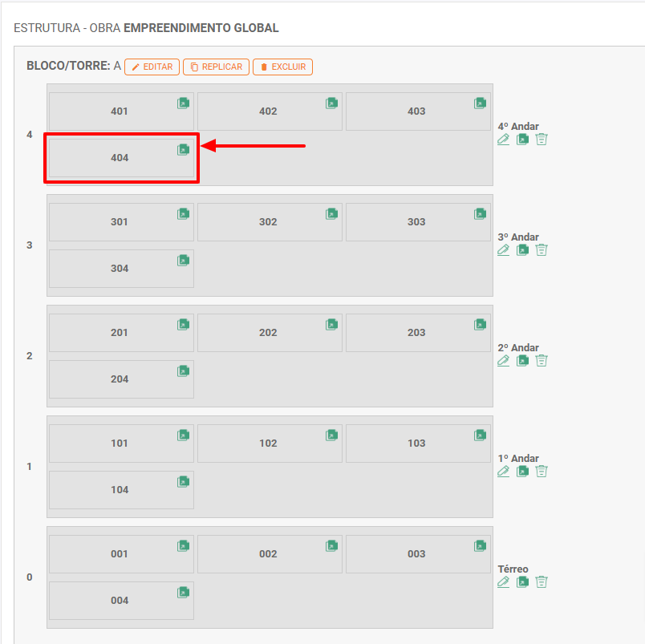The height and width of the screenshot is (644, 645).
Task: Click the EXCLUIR button for Bloco A
Action: click(x=282, y=67)
